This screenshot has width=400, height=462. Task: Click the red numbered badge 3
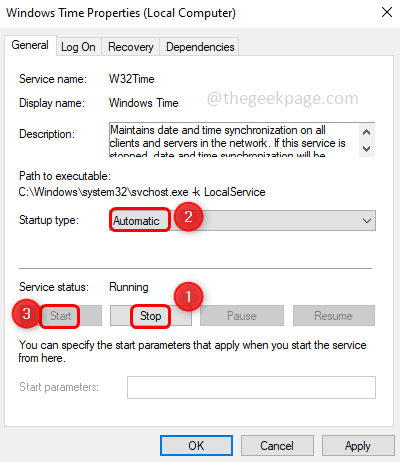(26, 313)
